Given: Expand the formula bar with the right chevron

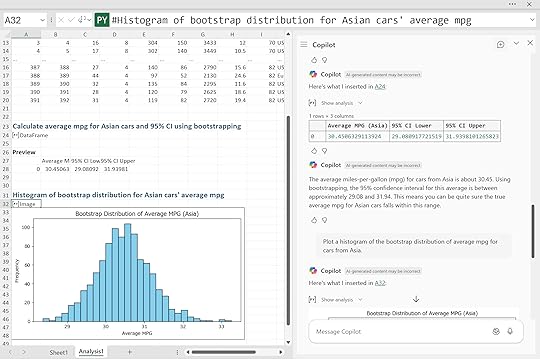Looking at the screenshot, I should [x=532, y=20].
